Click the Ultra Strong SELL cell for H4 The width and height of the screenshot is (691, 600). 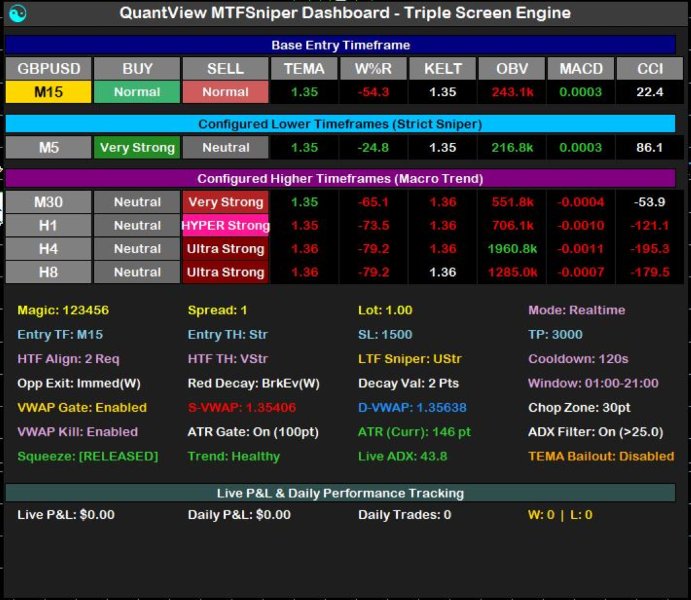coord(225,249)
